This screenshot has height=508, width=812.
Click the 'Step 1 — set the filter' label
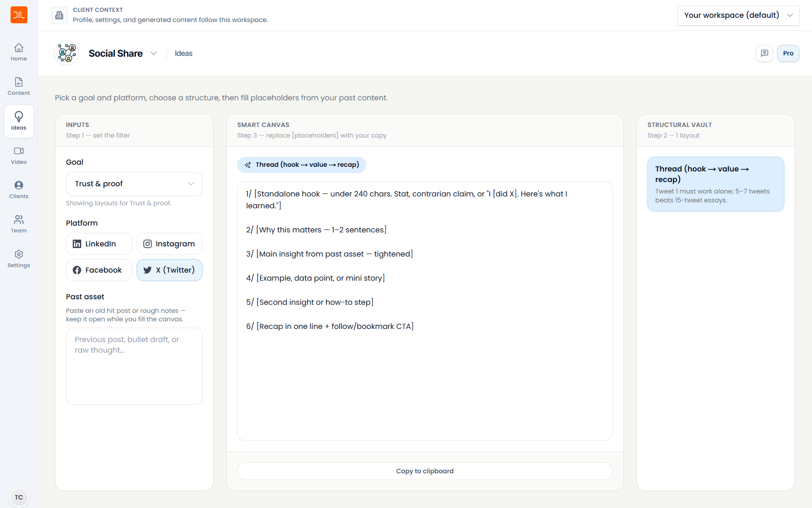98,135
